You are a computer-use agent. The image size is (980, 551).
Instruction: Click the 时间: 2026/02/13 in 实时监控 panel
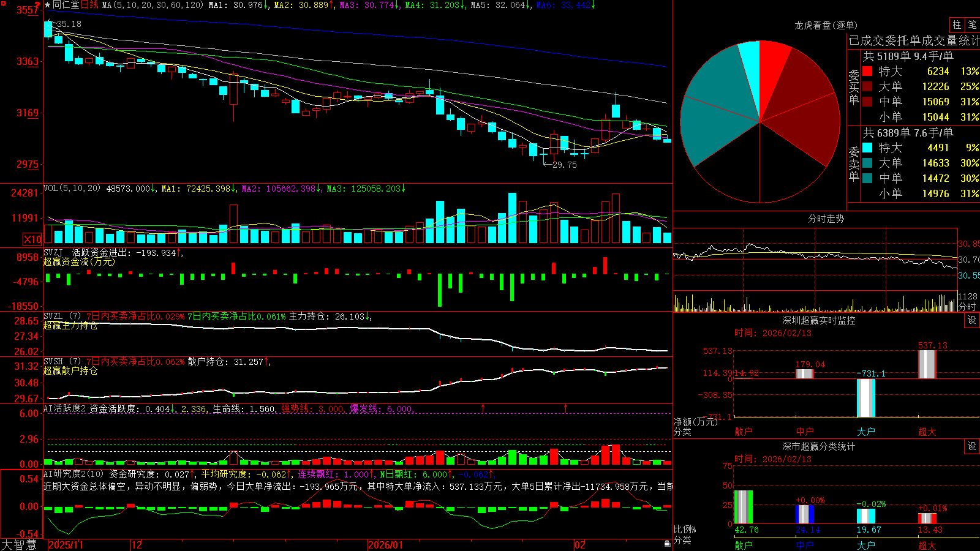tap(773, 333)
